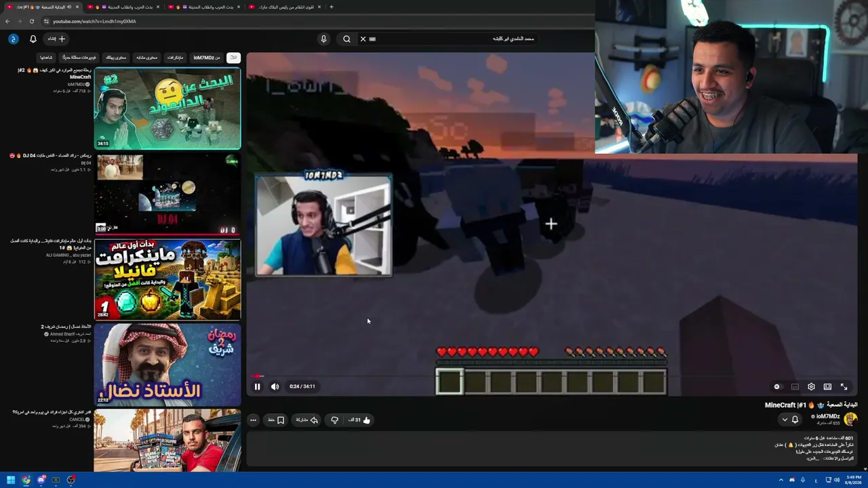Open the 'الأستاذ نضال' video thumbnail

[x=167, y=365]
